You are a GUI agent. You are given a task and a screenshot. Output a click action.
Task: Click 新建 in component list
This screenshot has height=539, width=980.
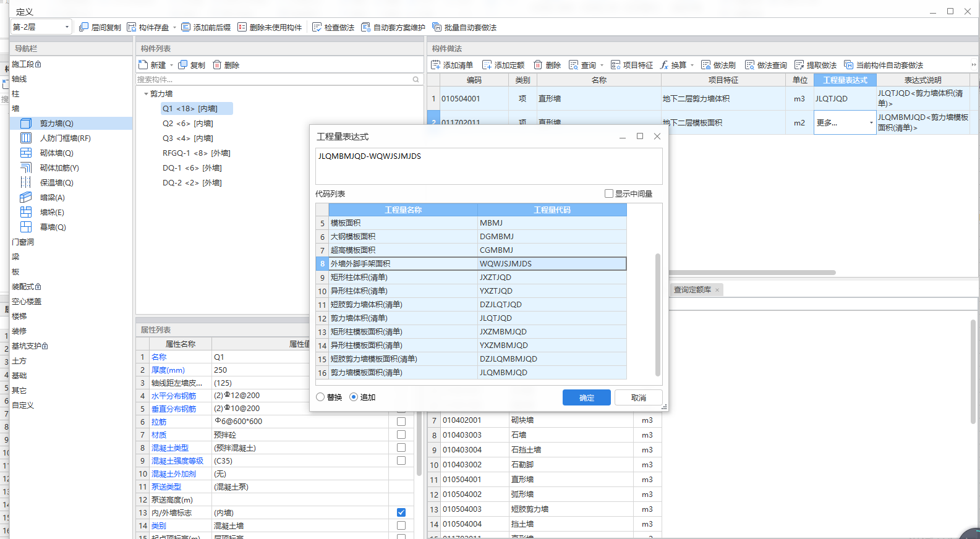click(153, 65)
